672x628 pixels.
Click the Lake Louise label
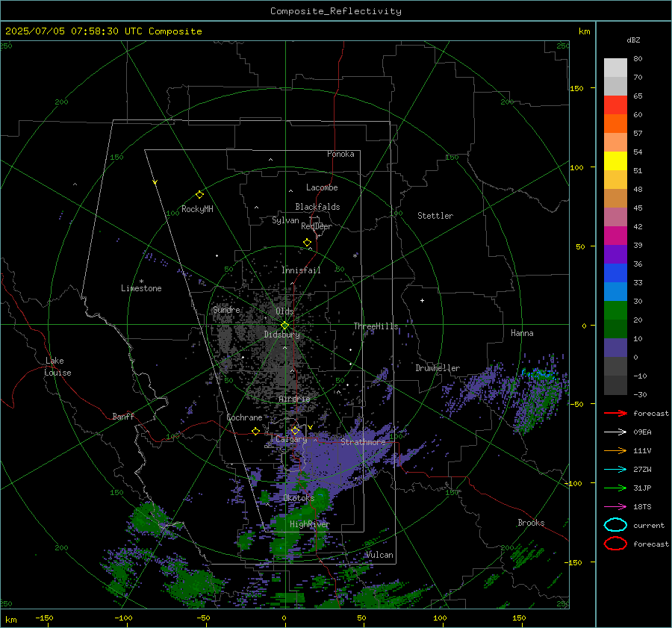click(57, 367)
